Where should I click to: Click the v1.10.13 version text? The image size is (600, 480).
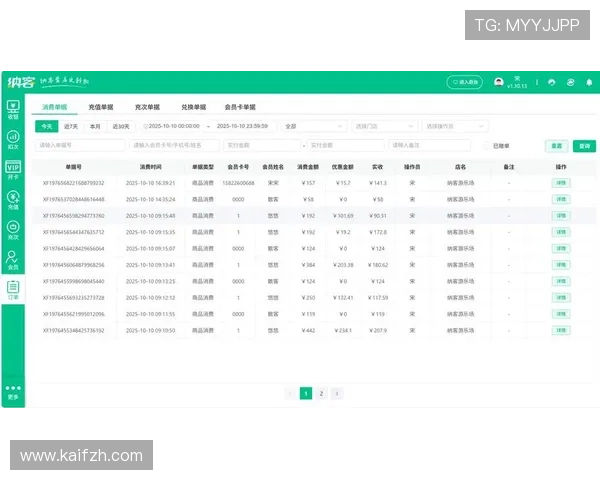(x=517, y=86)
